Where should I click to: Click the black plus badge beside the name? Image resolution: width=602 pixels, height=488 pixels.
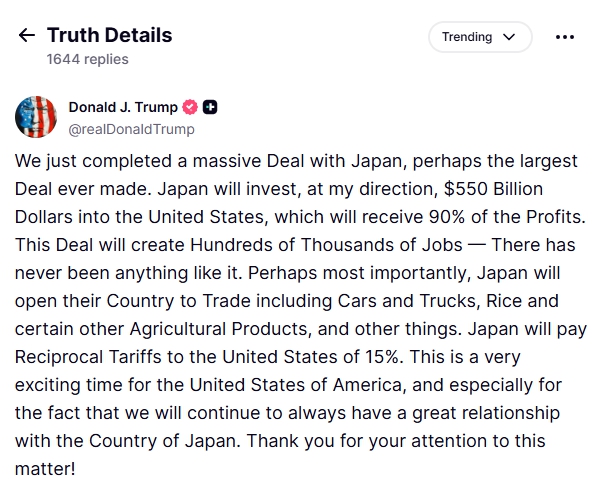210,107
